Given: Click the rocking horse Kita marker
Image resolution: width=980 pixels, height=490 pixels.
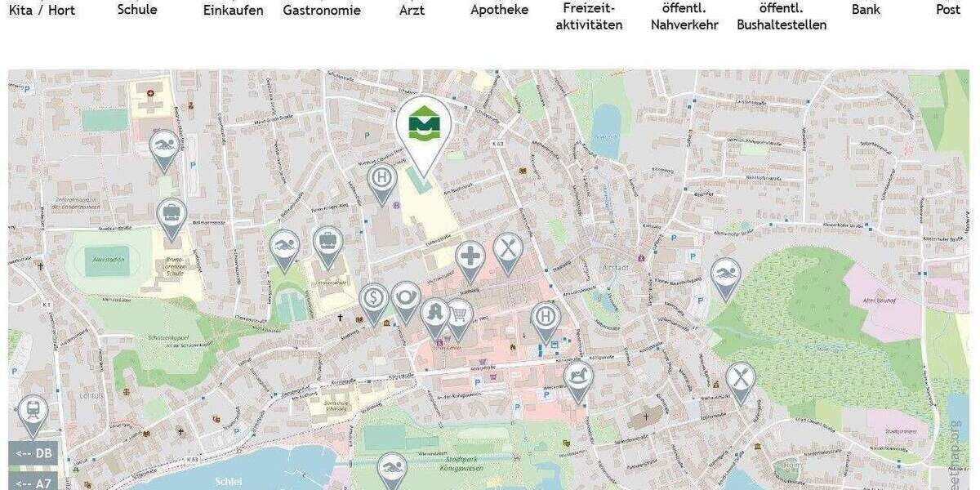Looking at the screenshot, I should coord(578,381).
